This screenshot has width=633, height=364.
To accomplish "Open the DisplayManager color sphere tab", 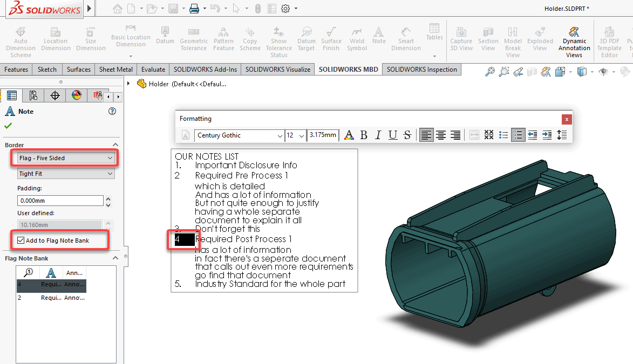I will [x=76, y=95].
